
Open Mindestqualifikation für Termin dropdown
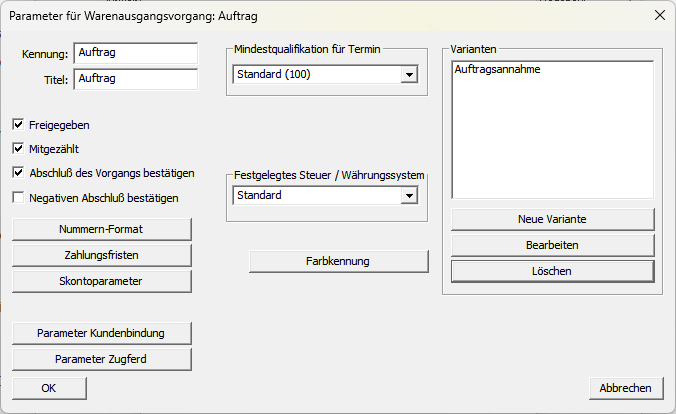point(408,75)
